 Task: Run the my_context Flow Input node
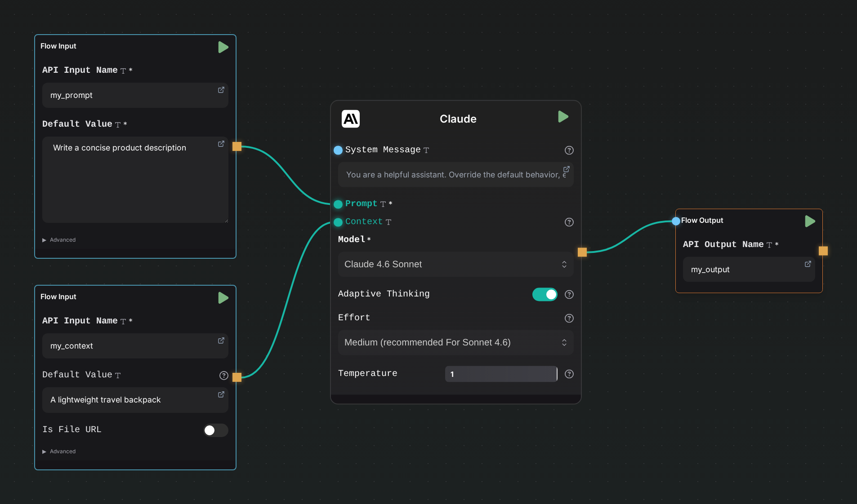[x=223, y=298]
